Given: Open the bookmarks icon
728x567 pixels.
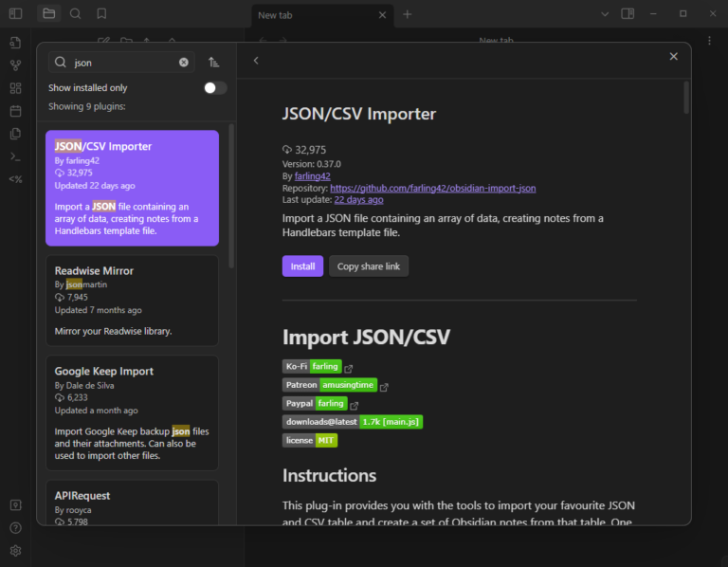Looking at the screenshot, I should click(x=101, y=13).
